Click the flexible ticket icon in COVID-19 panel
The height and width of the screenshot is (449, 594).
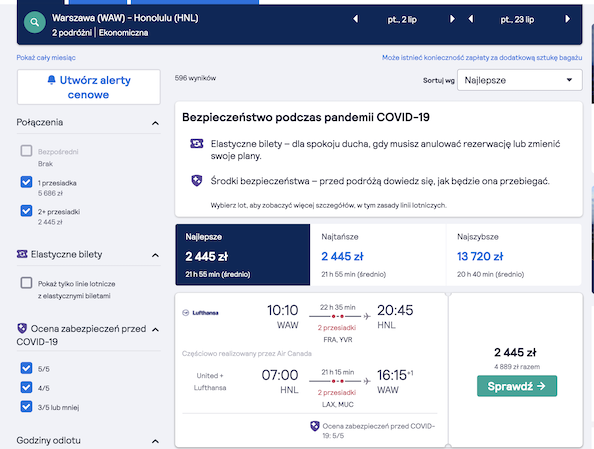pos(197,144)
